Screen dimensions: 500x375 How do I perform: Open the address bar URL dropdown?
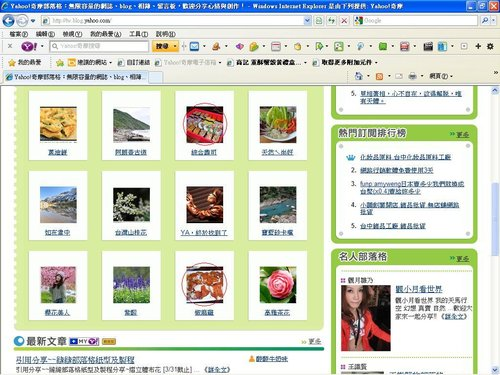coord(307,21)
